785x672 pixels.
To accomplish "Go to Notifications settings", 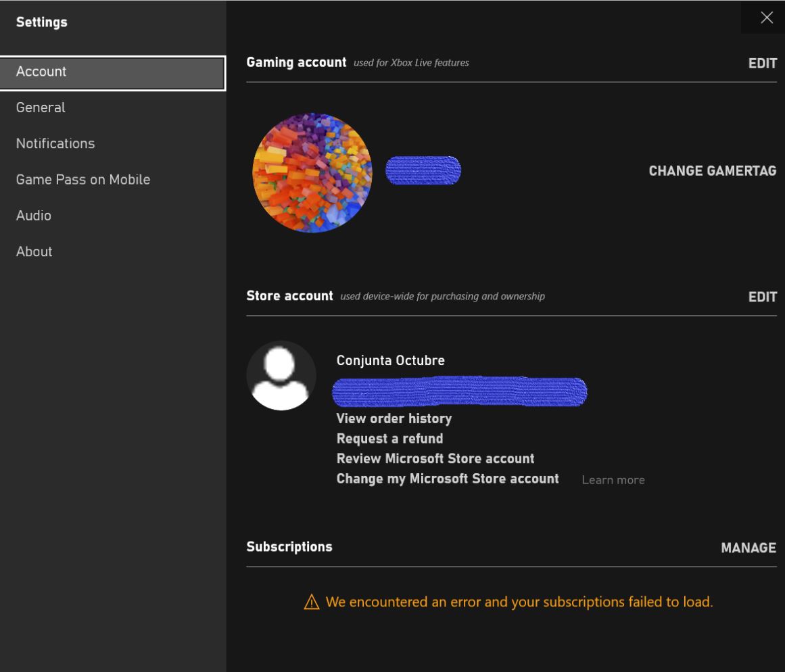I will click(55, 143).
